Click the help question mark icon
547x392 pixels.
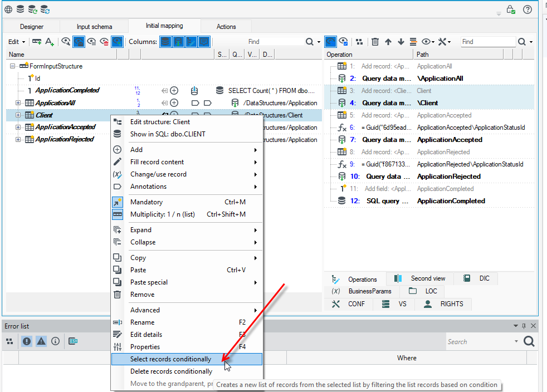(x=528, y=9)
